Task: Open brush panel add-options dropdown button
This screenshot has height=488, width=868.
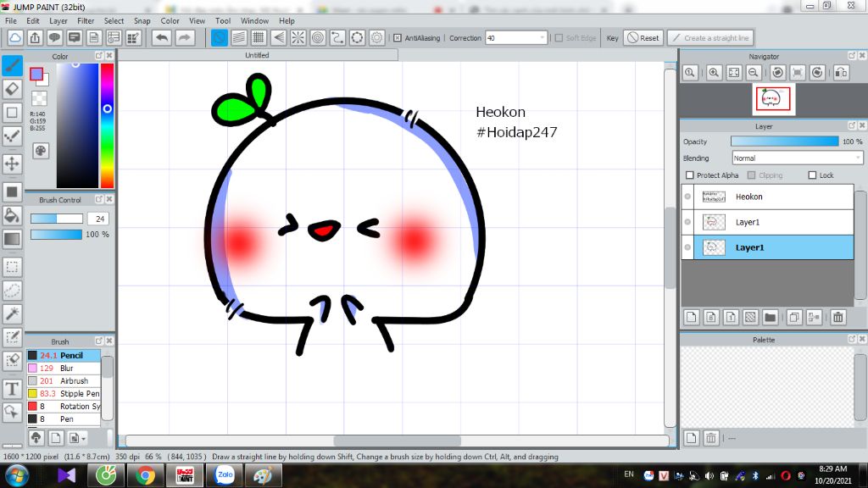Action: coord(76,438)
